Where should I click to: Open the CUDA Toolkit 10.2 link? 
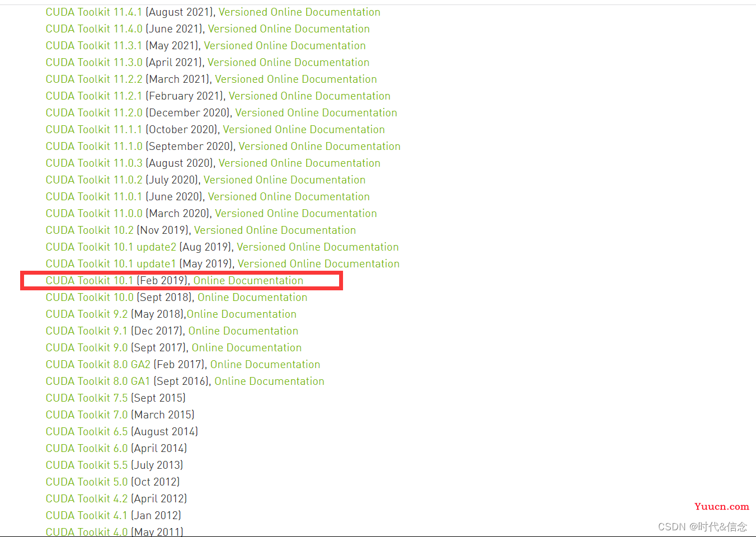90,230
